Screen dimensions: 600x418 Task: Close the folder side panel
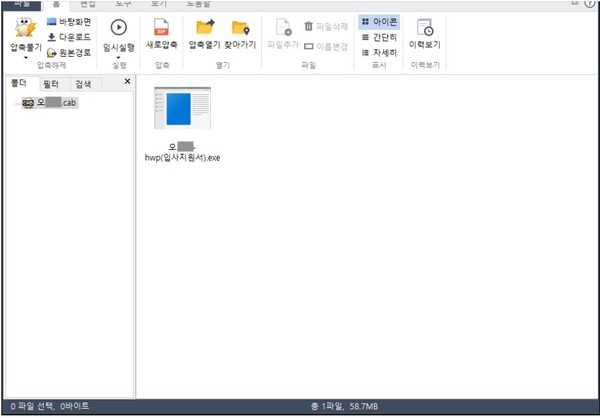127,82
